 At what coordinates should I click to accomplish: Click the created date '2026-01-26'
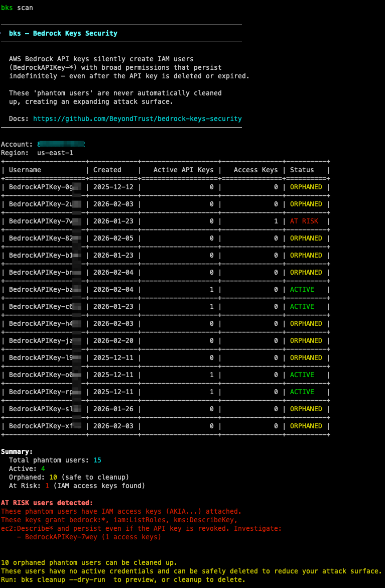pyautogui.click(x=113, y=409)
